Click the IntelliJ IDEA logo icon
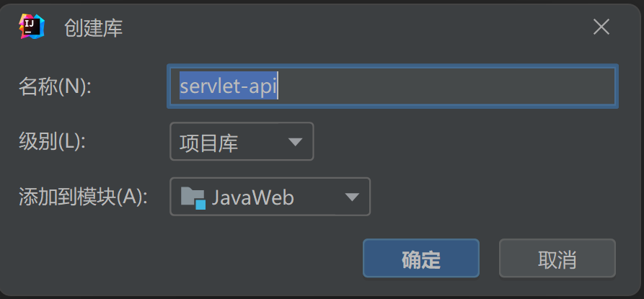 click(x=31, y=27)
